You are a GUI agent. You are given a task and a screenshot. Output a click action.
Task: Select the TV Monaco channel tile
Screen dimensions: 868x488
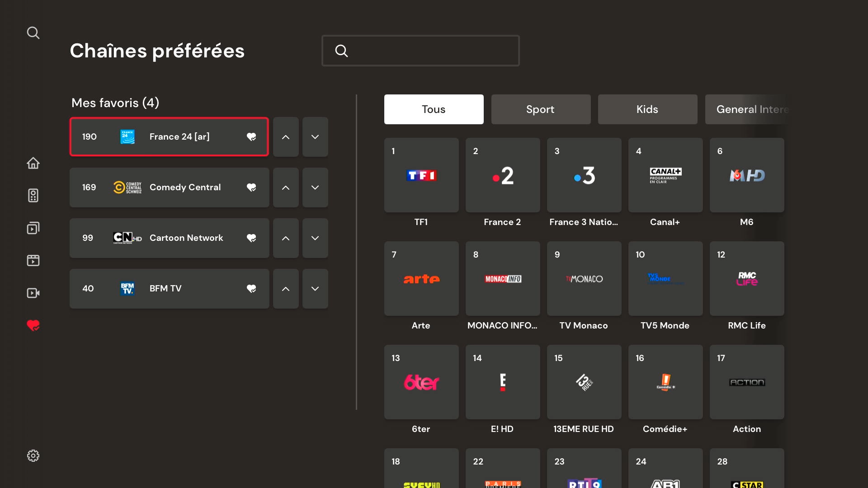pos(584,279)
